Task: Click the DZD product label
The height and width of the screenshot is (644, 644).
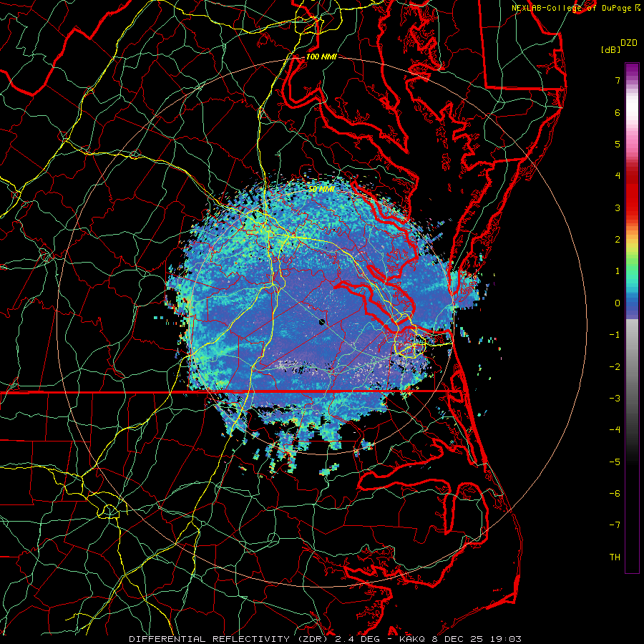Action: pyautogui.click(x=629, y=43)
